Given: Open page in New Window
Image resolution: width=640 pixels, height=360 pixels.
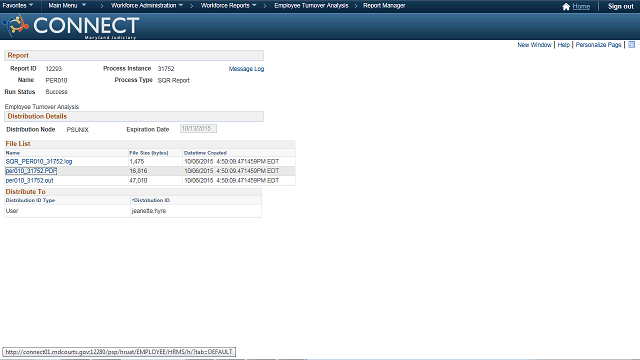Looking at the screenshot, I should (534, 45).
